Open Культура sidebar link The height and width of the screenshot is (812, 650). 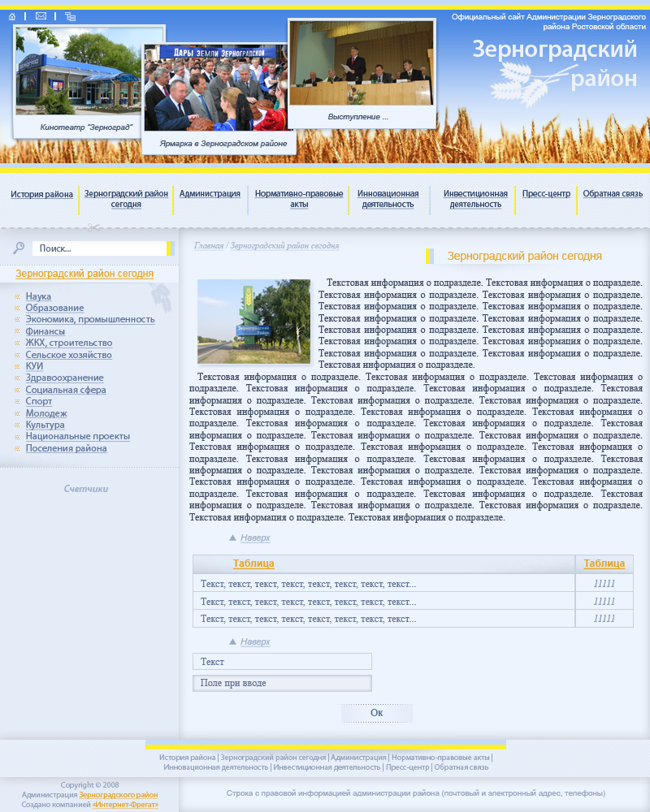[45, 425]
